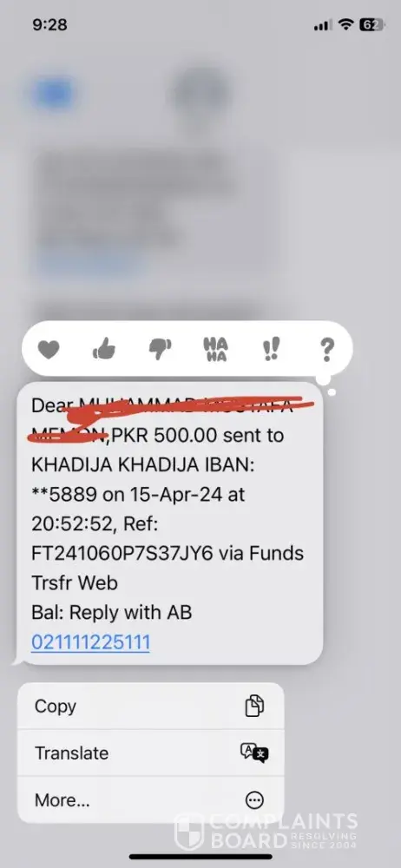Tap the cellular signal bars icon
This screenshot has width=401, height=868.
[x=323, y=25]
